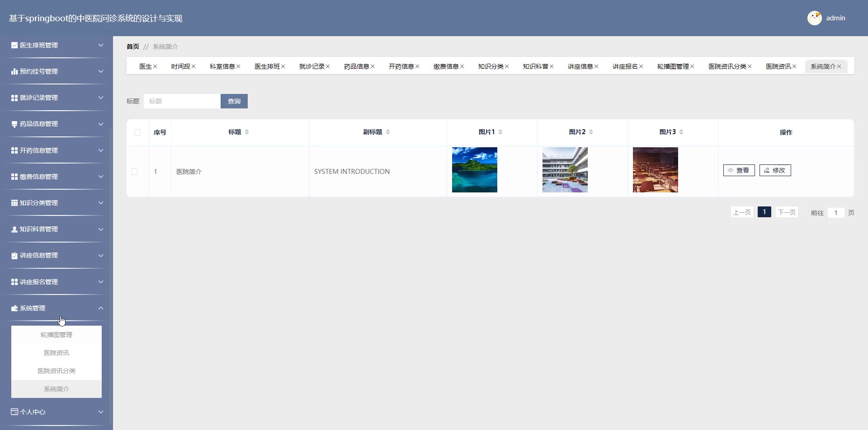868x430 pixels.
Task: Expand 预约挂号管理 menu chevron
Action: click(101, 71)
